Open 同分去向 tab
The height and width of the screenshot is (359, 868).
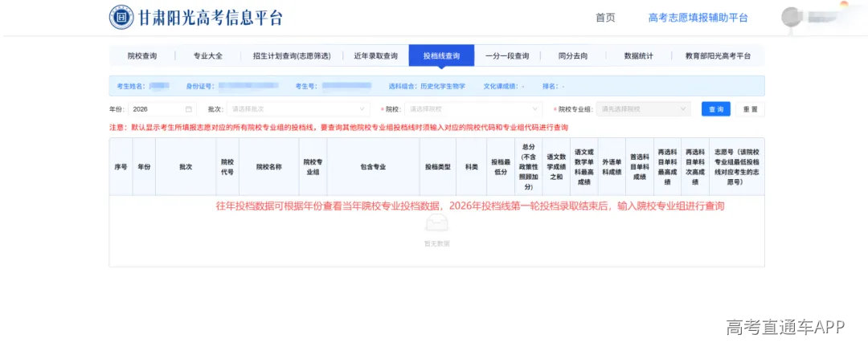pos(573,56)
